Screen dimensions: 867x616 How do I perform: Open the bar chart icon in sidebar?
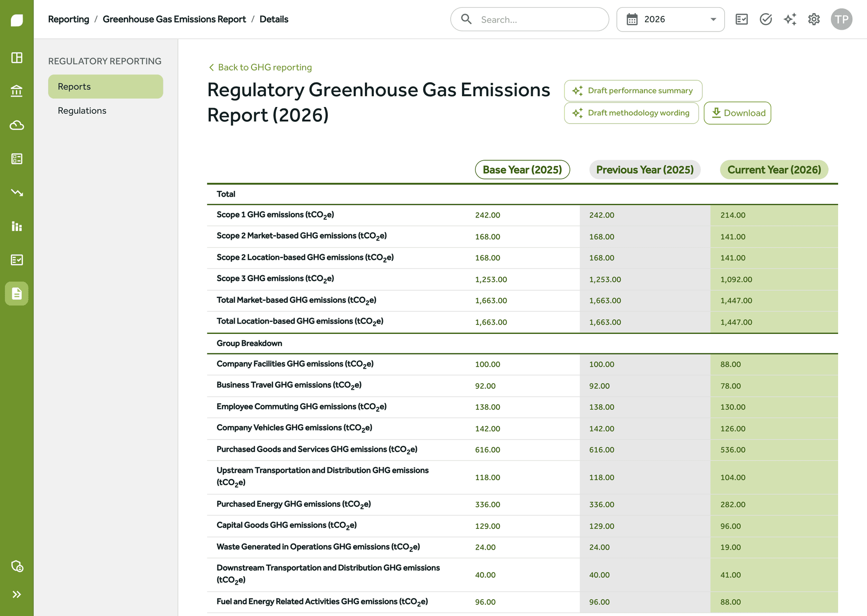click(x=17, y=226)
